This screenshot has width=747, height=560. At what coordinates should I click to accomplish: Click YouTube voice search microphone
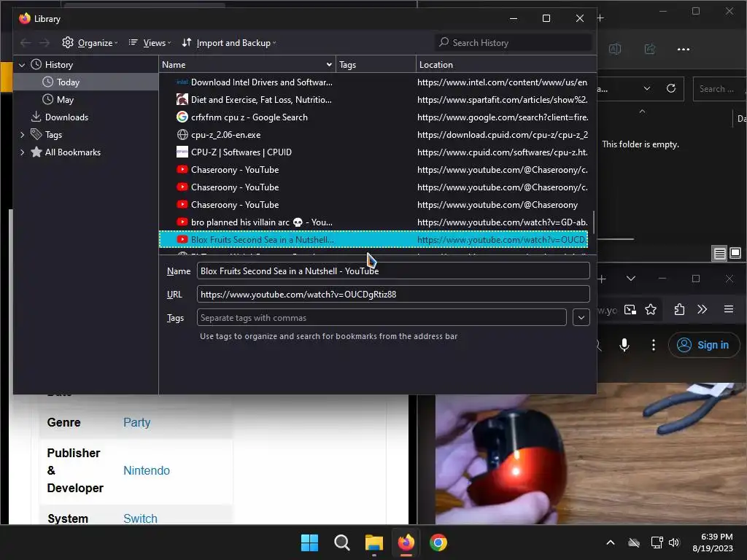coord(624,345)
